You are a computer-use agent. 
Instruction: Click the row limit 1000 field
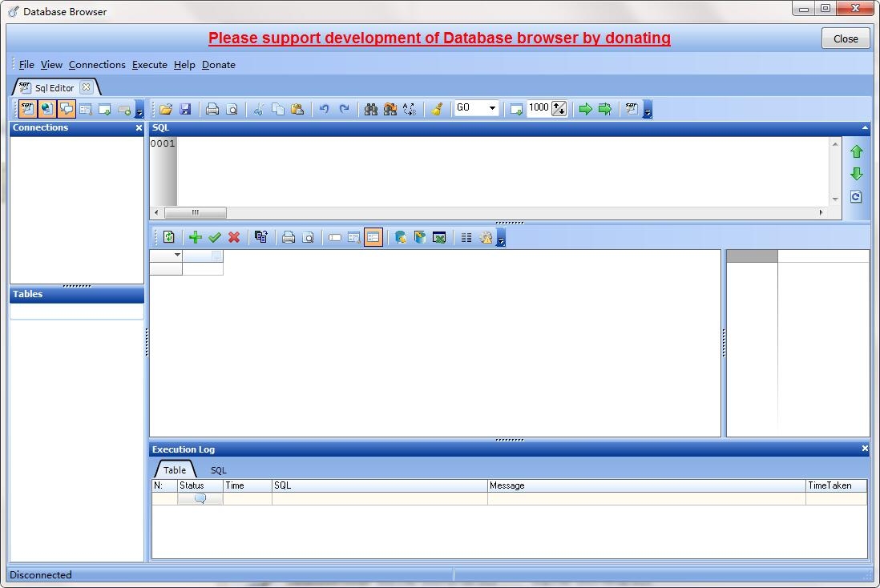pyautogui.click(x=539, y=107)
